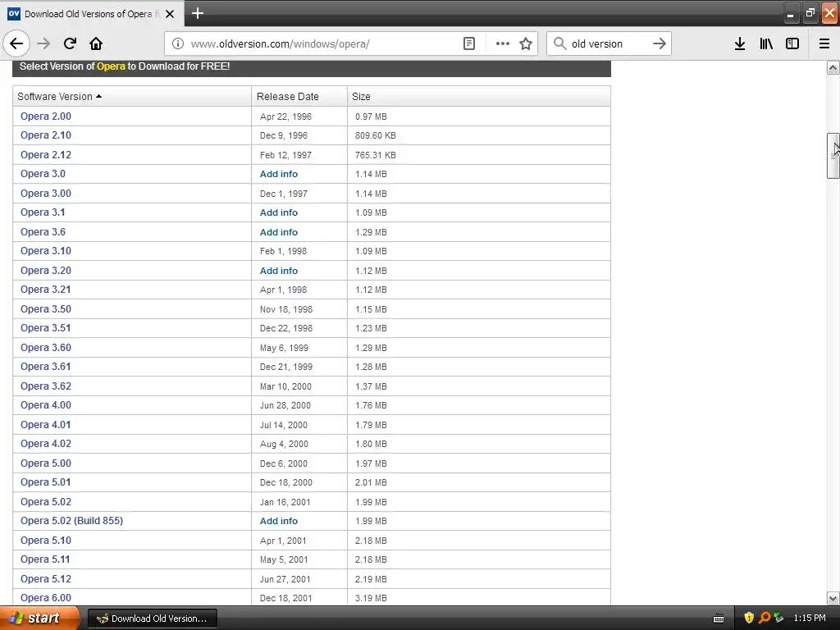This screenshot has width=840, height=630.
Task: Open Opera 2.00 download link
Action: click(x=46, y=116)
